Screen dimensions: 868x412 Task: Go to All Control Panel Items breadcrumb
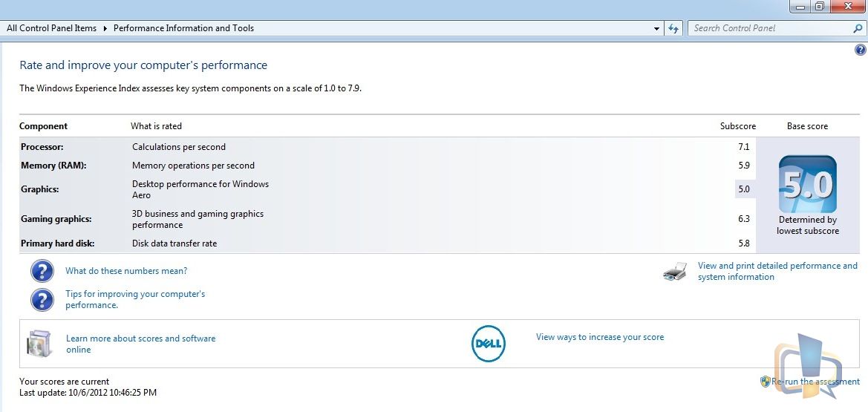coord(51,28)
